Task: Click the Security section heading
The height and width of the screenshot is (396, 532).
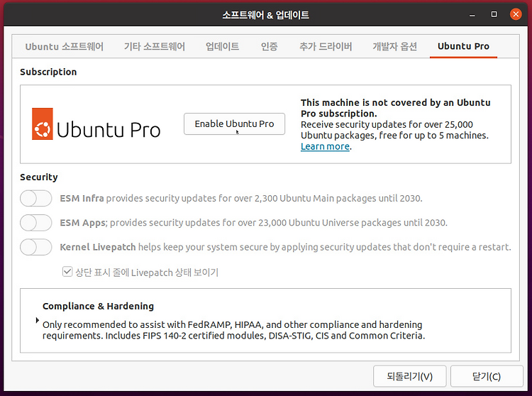Action: click(39, 177)
